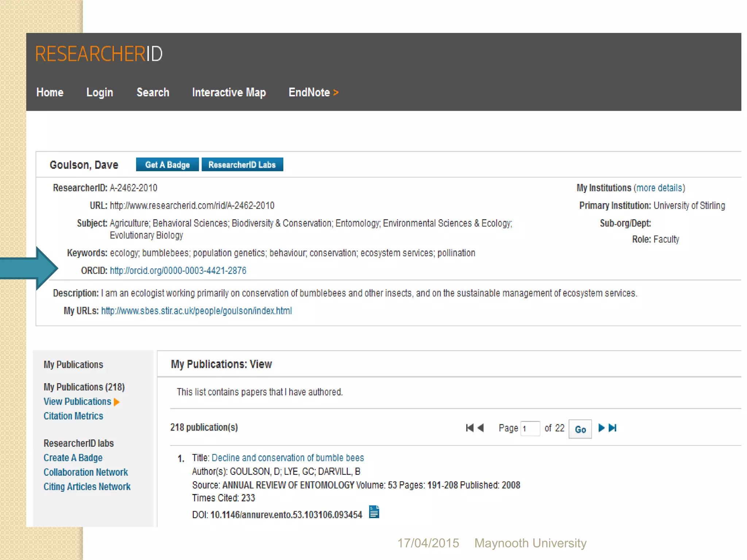Open the document icon beside the DOI
Image resolution: width=747 pixels, height=560 pixels.
point(374,512)
